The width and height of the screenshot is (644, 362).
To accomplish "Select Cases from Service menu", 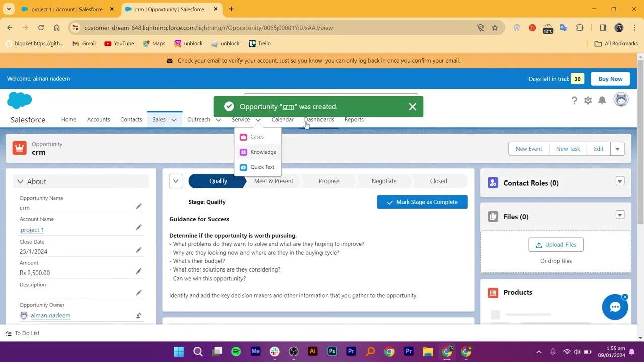I will click(x=257, y=137).
